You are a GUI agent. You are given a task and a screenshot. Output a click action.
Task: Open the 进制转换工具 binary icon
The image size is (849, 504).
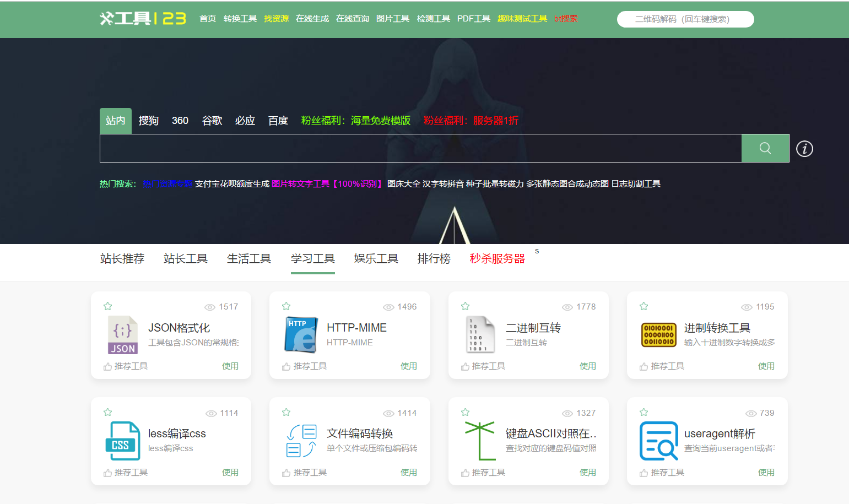pos(657,333)
